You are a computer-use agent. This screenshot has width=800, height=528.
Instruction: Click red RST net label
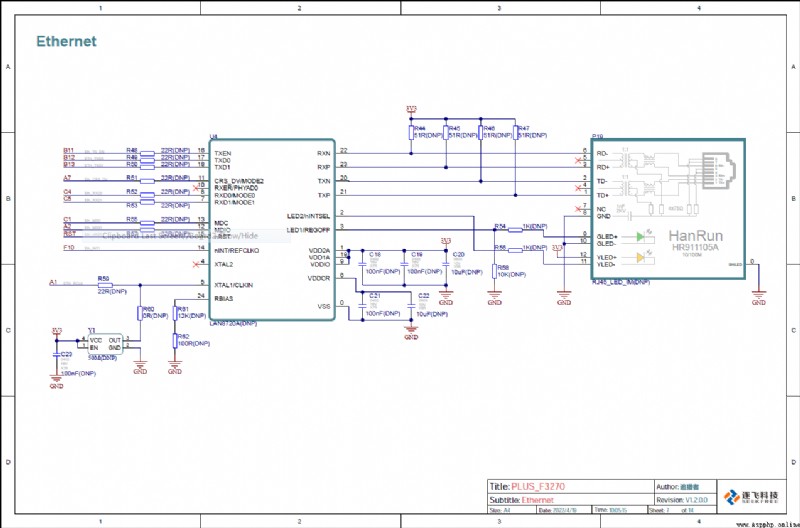pyautogui.click(x=69, y=233)
